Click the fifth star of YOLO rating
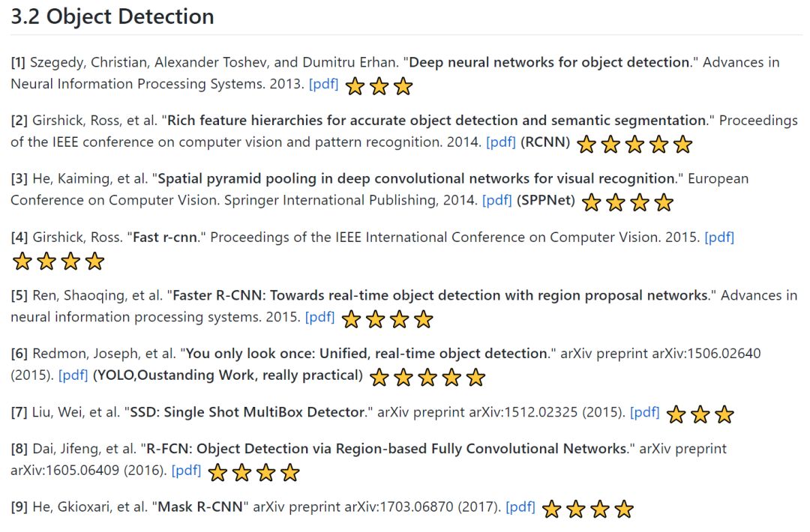 coord(475,378)
